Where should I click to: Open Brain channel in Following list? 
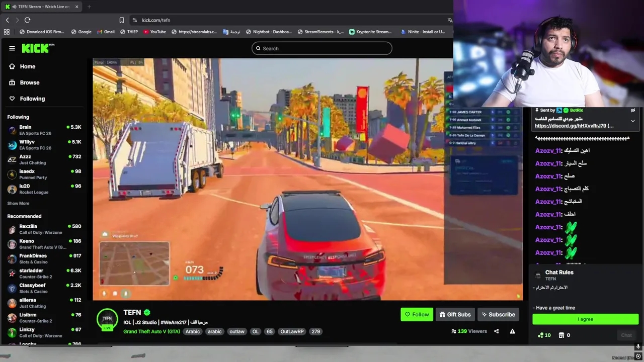[x=44, y=130]
